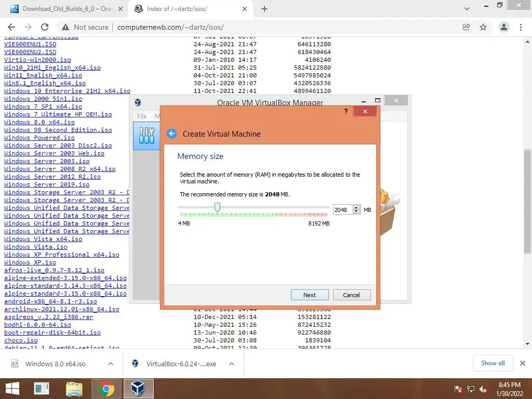The image size is (532, 399).
Task: Open bodhi-6.0.0-64.iso link
Action: point(37,325)
